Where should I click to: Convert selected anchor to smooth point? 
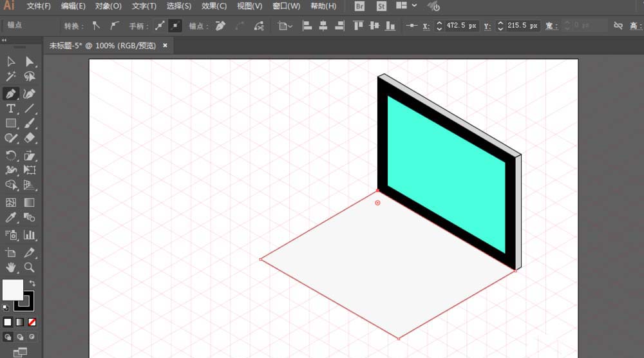(x=114, y=26)
